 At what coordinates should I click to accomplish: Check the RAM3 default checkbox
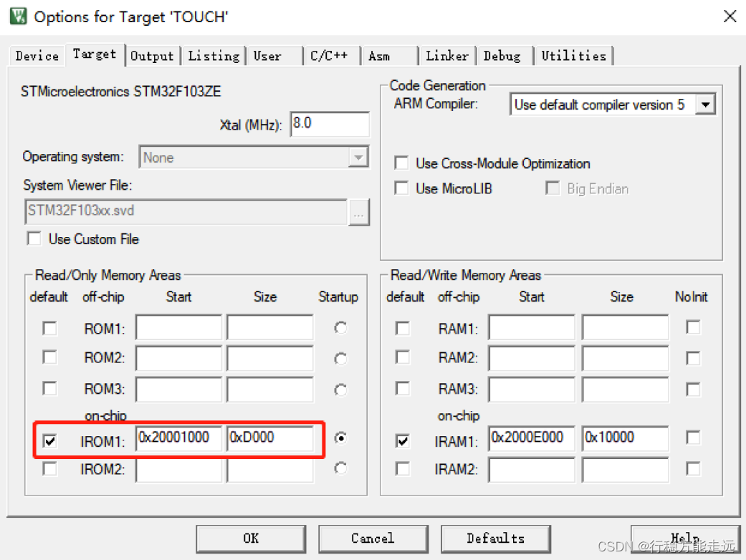[403, 388]
